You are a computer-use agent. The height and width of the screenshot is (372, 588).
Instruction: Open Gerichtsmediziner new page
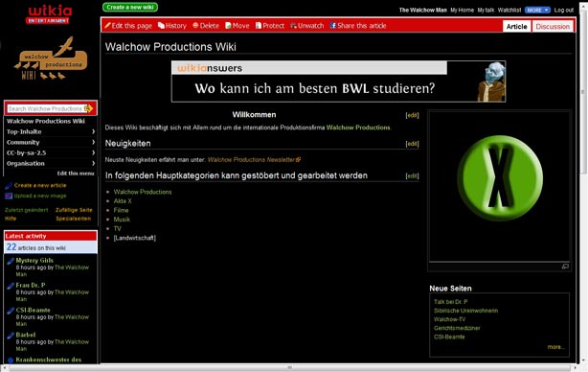[x=457, y=328]
